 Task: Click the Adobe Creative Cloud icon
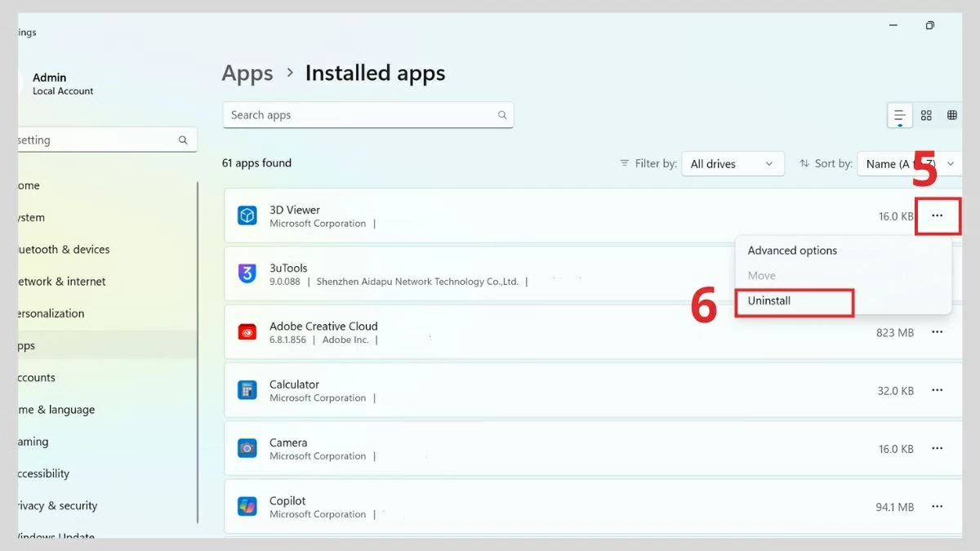247,331
